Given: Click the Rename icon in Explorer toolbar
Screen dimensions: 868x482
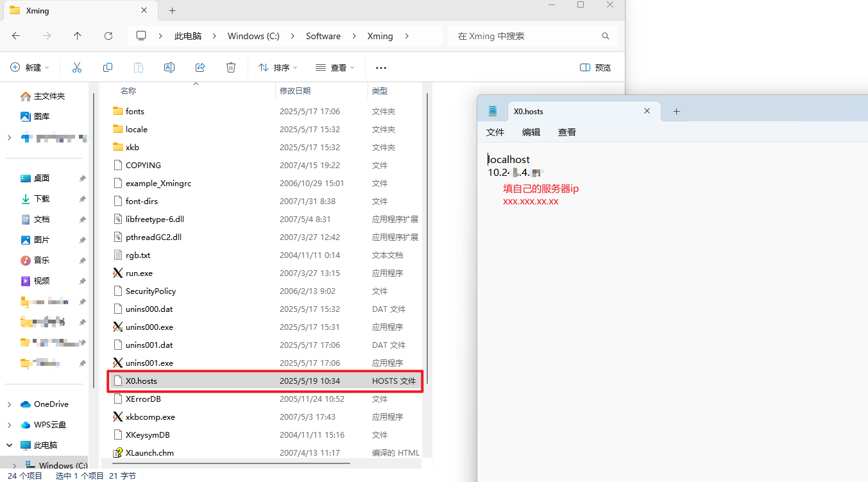Looking at the screenshot, I should point(169,67).
